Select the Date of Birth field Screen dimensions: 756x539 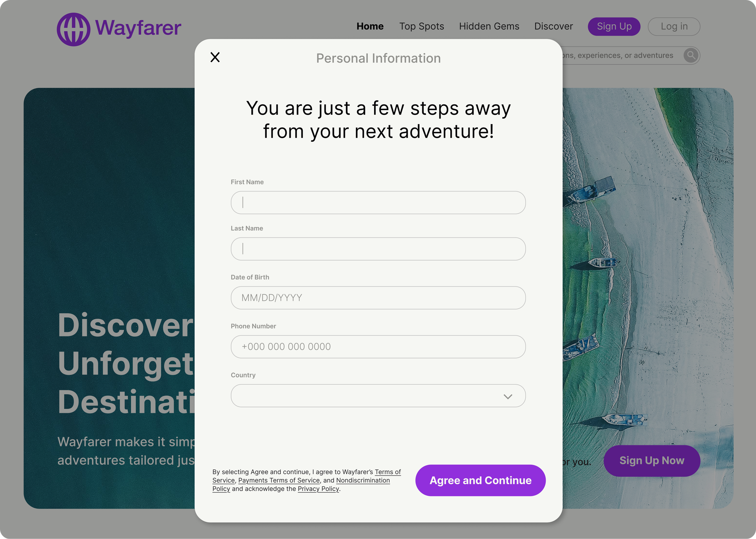click(x=378, y=298)
